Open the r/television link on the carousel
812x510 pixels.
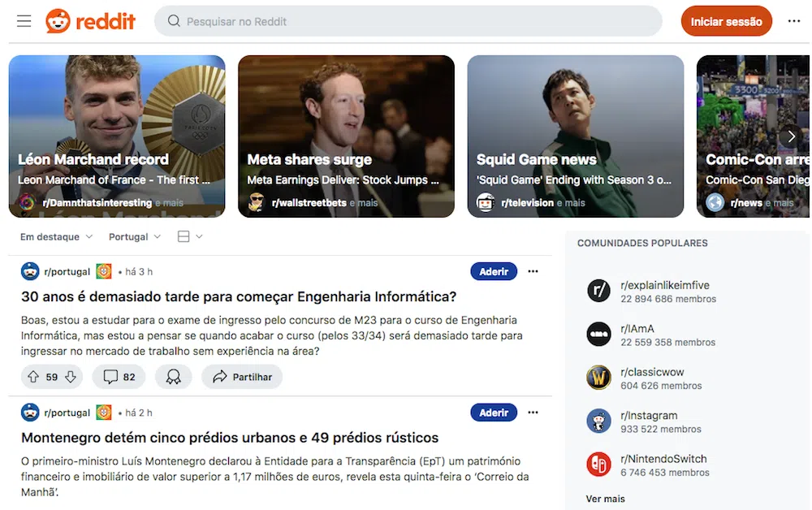(x=527, y=203)
